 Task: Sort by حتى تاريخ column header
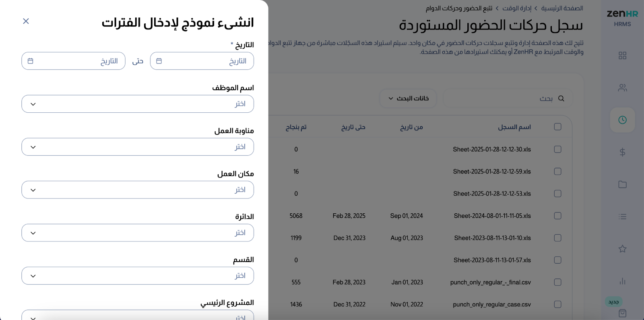(353, 127)
